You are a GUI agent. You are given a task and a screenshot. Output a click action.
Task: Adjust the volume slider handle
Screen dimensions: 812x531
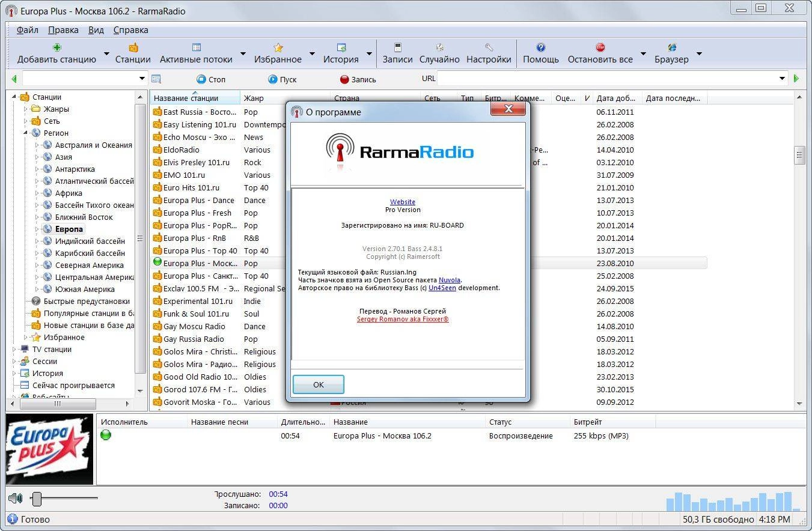[37, 498]
